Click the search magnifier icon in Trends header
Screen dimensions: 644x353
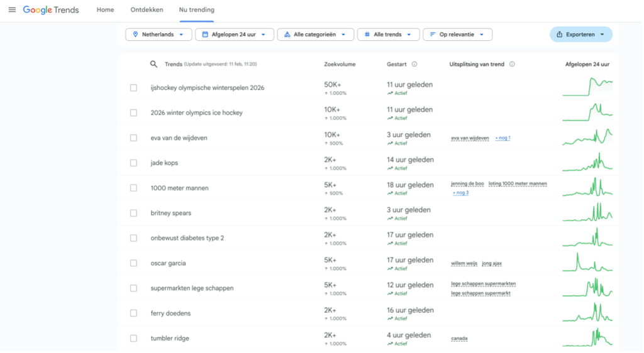click(x=153, y=64)
